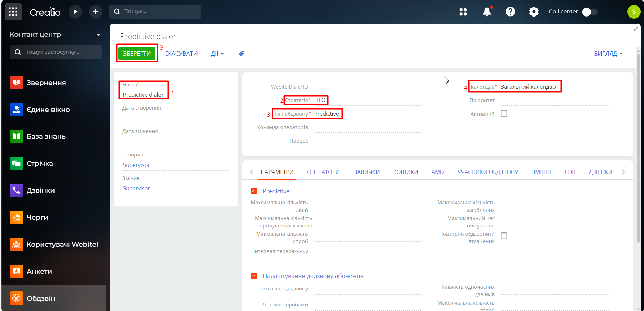This screenshot has width=644, height=311.
Task: Switch to the УЧАСНИКИ ОБДЗВОНУ tab
Action: click(488, 172)
